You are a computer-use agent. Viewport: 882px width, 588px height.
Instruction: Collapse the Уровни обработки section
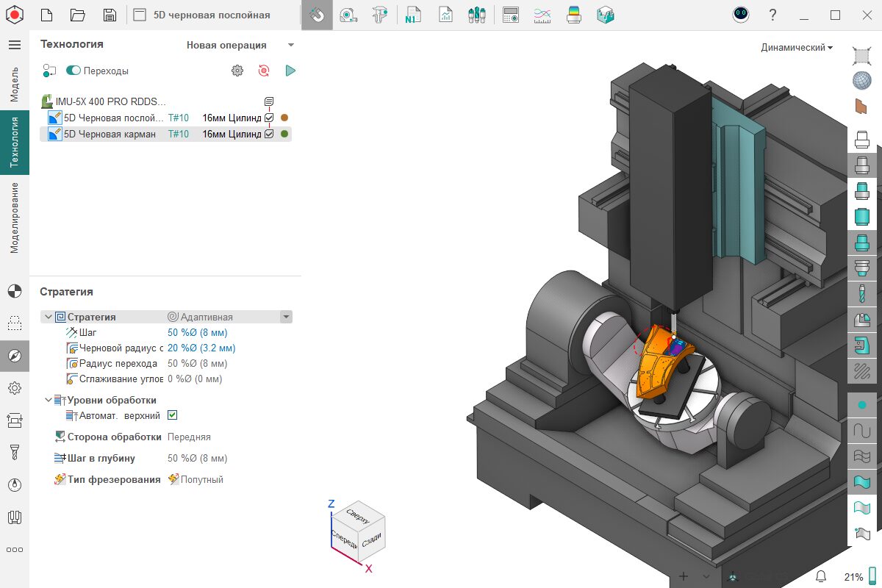point(49,400)
